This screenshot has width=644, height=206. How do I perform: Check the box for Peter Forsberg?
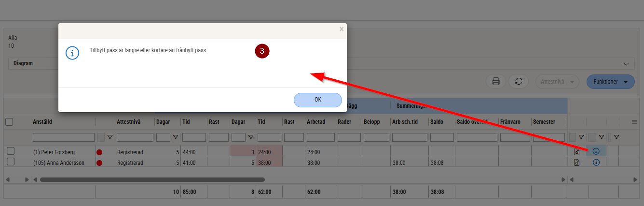[10, 151]
